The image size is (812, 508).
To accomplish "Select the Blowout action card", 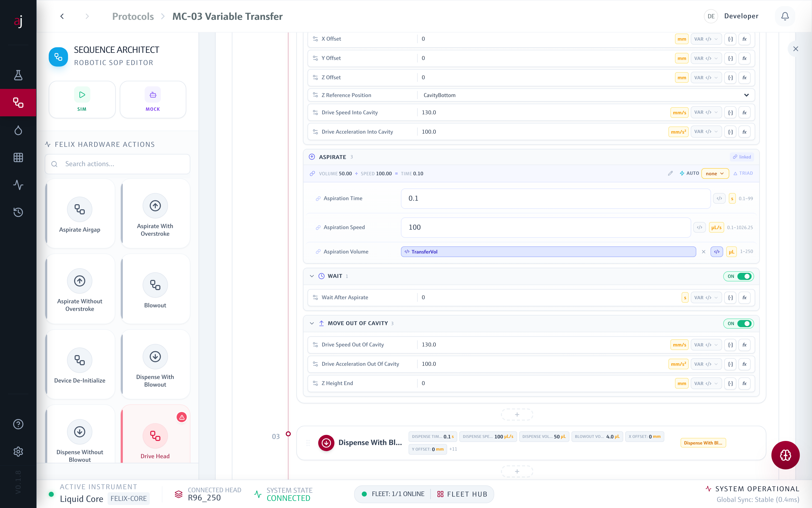I will tap(155, 289).
